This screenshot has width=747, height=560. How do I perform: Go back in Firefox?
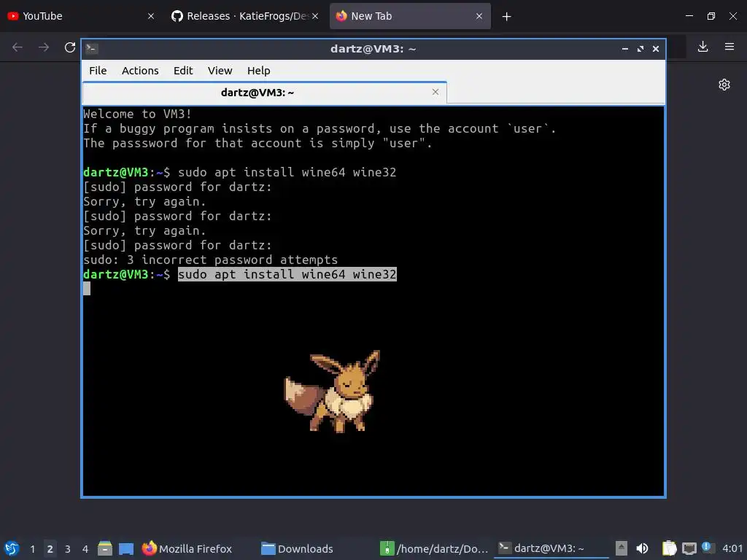[18, 47]
